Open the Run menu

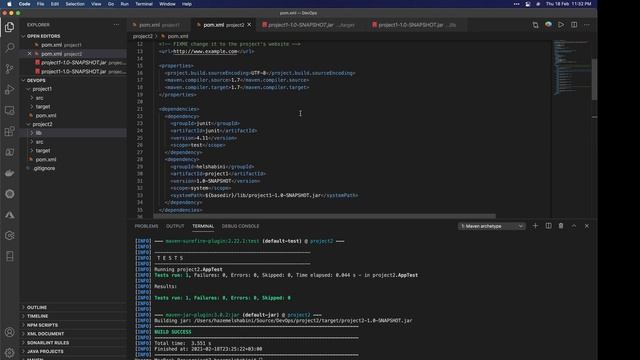pyautogui.click(x=124, y=4)
